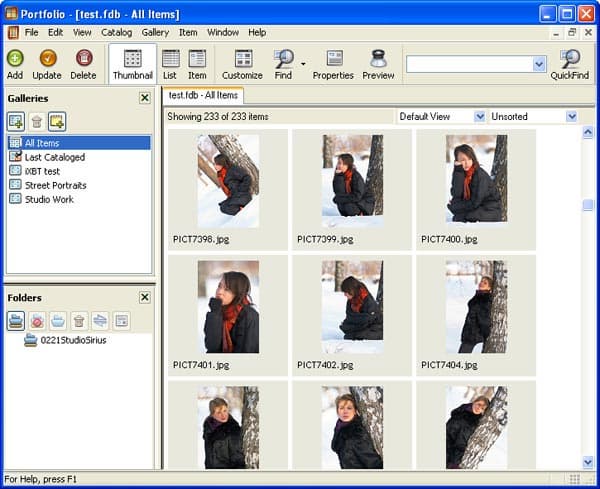600x489 pixels.
Task: Click into the QuickFind search field
Action: [x=470, y=64]
